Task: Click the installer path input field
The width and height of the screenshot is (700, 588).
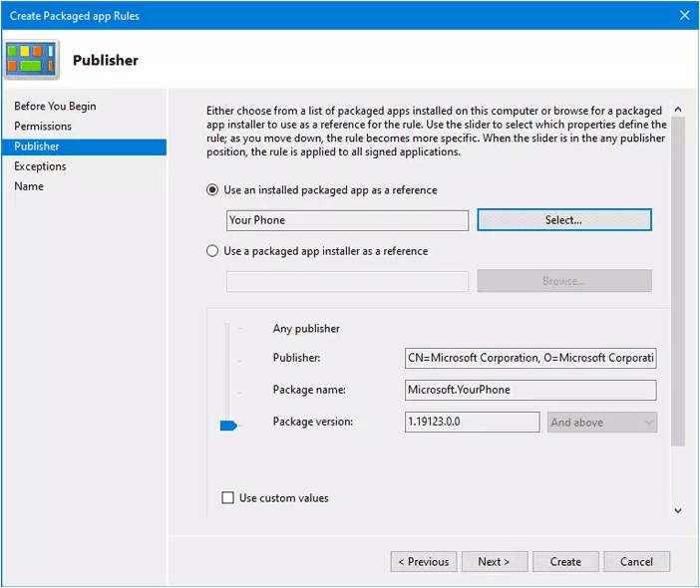Action: [x=347, y=281]
